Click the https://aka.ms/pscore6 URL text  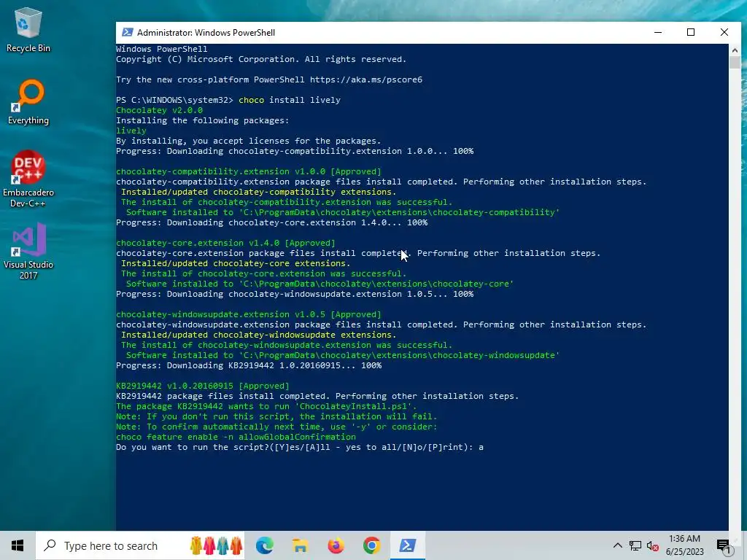(x=366, y=79)
